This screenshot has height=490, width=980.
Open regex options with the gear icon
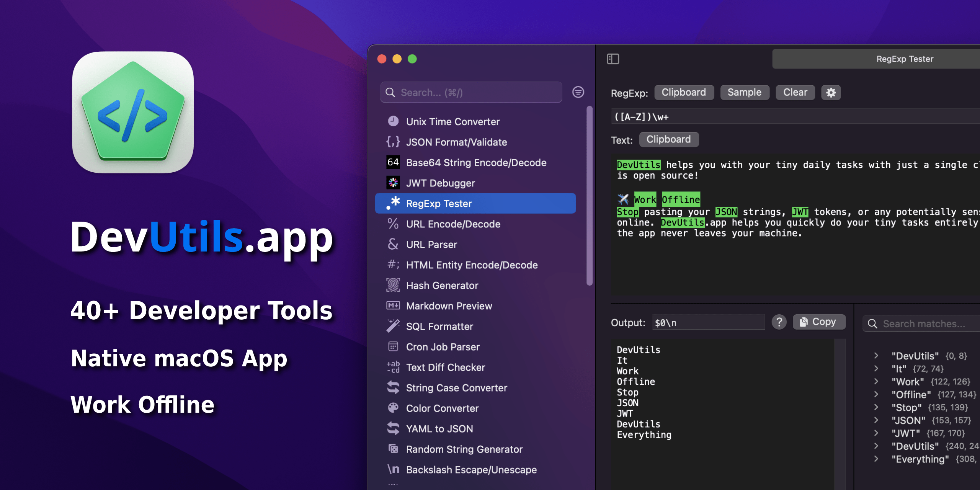point(831,92)
